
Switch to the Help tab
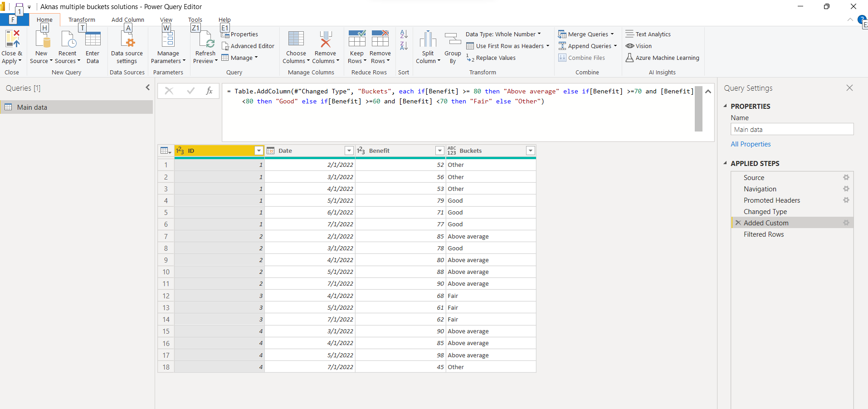point(224,19)
